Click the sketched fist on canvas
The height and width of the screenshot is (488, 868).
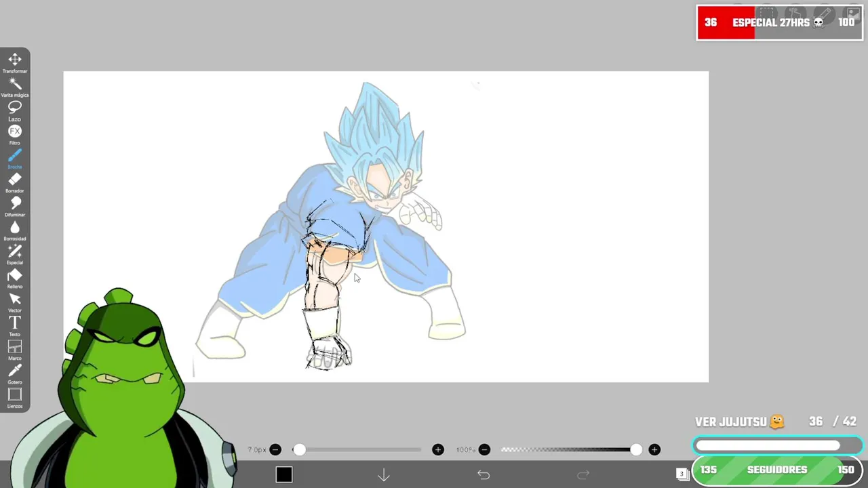click(328, 355)
